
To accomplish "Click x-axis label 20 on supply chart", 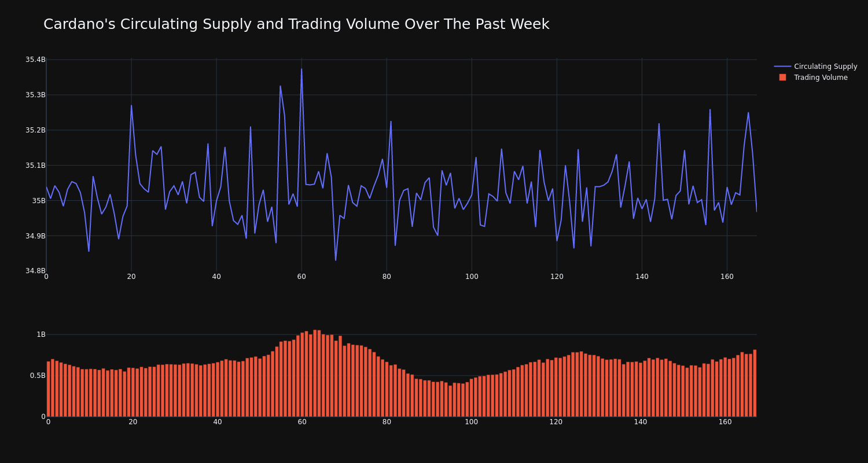I will pyautogui.click(x=131, y=277).
